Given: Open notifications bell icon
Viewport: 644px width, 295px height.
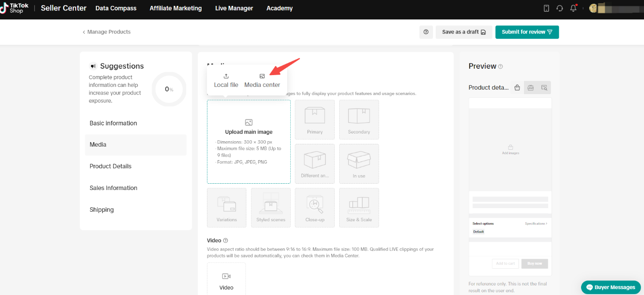Looking at the screenshot, I should point(573,8).
